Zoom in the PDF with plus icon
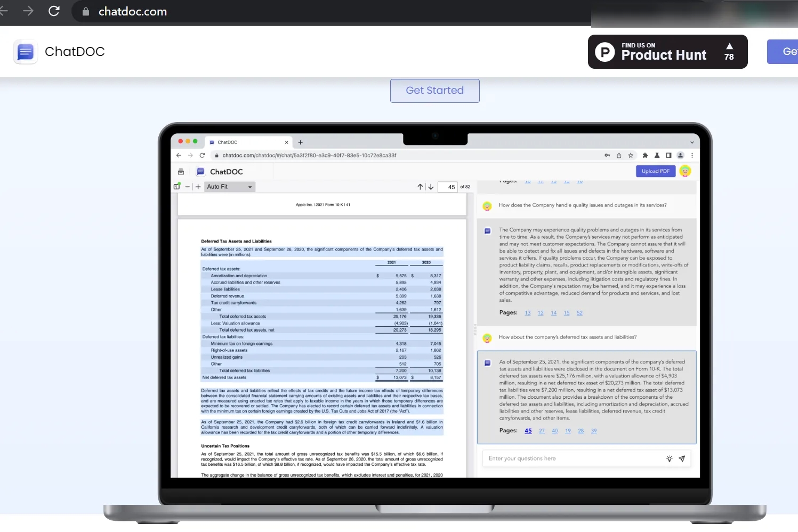This screenshot has height=532, width=798. coord(198,187)
